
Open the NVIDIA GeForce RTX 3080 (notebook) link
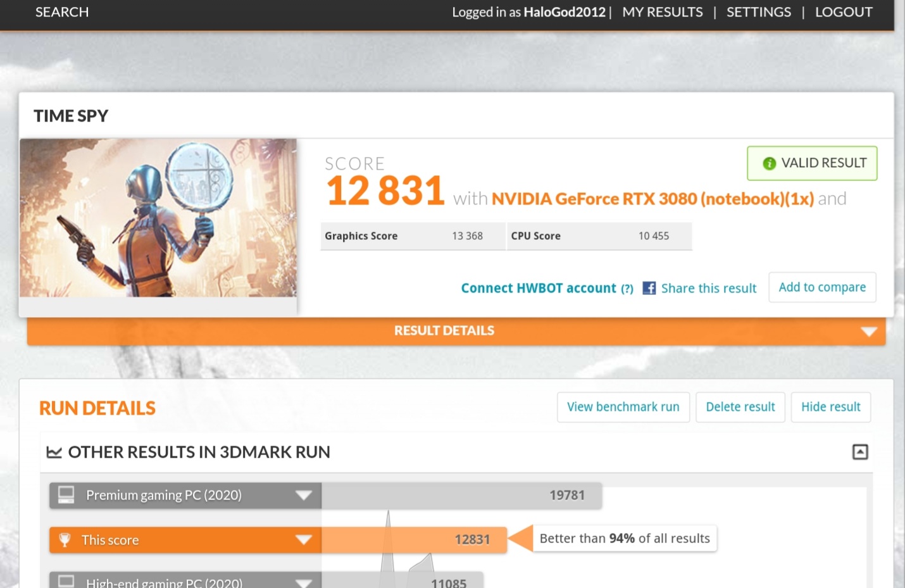652,199
